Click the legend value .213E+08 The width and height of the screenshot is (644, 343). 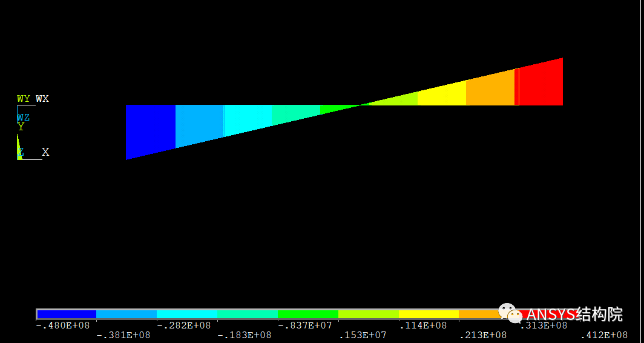[x=484, y=335]
